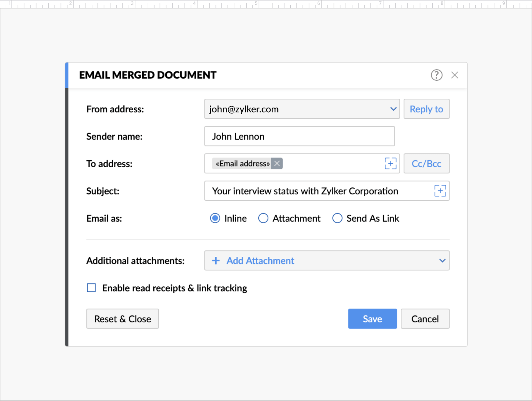Expand the Additional attachments dropdown chevron

point(442,260)
